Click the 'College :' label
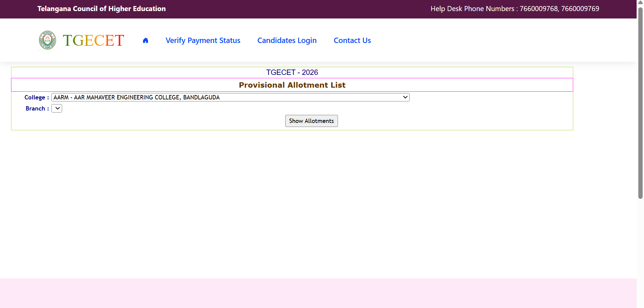Image resolution: width=644 pixels, height=308 pixels. pos(37,97)
